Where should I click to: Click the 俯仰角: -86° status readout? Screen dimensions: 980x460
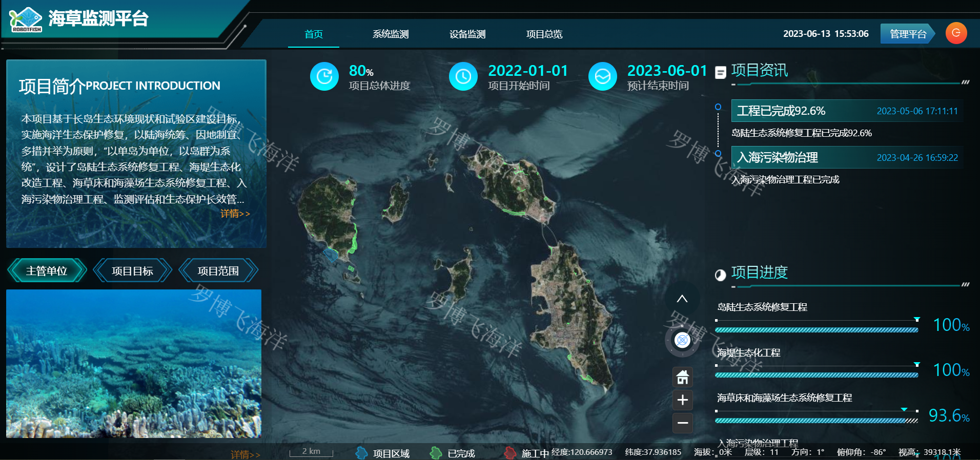coord(862,452)
